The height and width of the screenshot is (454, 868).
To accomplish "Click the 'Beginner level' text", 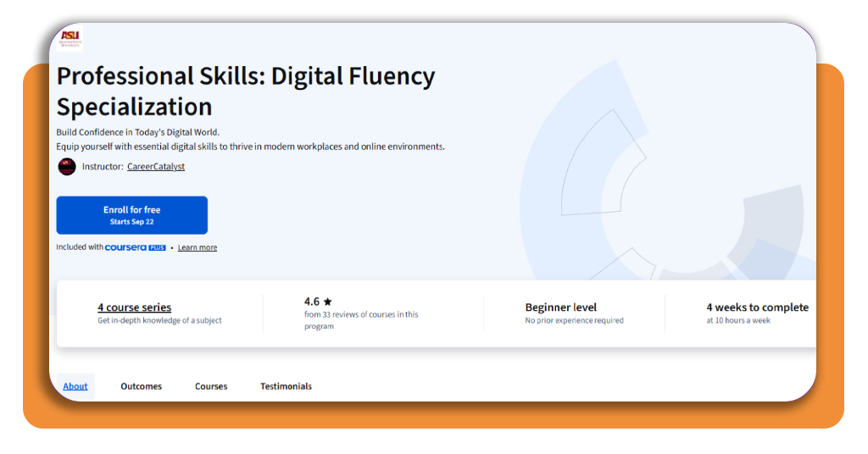I will pos(561,307).
